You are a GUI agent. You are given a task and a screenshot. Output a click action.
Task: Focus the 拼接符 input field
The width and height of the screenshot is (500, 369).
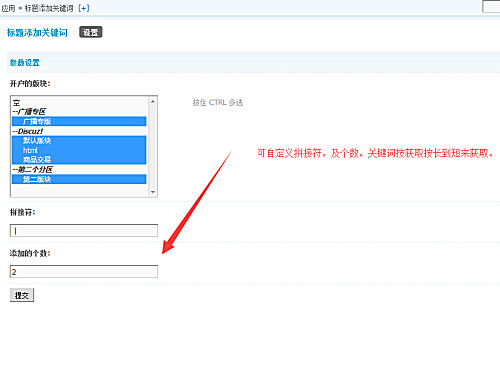[x=84, y=231]
